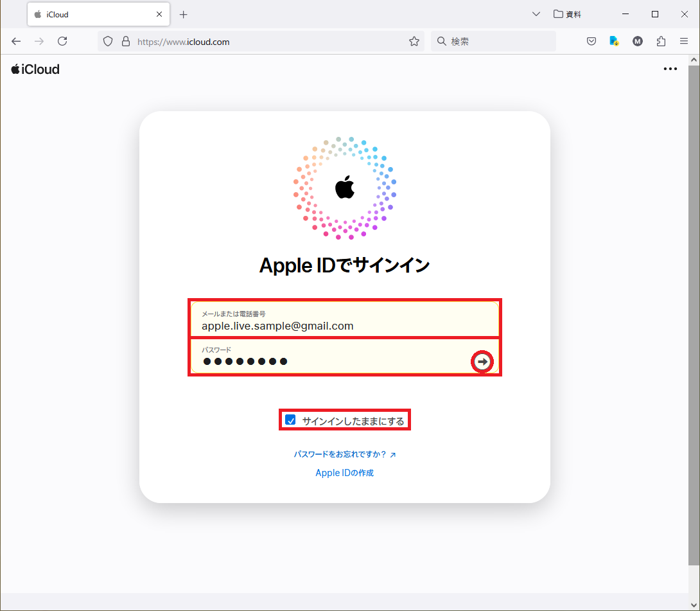700x611 pixels.
Task: Open the account M avatar icon
Action: click(638, 42)
